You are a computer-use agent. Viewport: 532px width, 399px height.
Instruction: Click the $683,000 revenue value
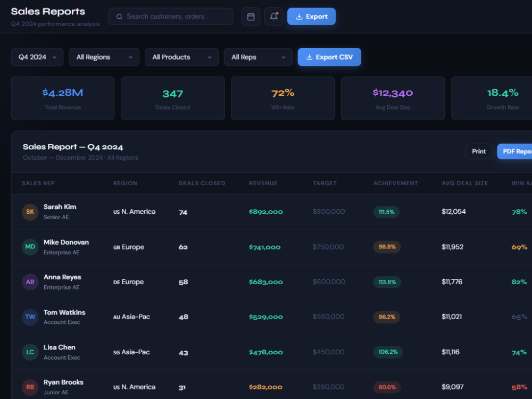[x=265, y=282]
